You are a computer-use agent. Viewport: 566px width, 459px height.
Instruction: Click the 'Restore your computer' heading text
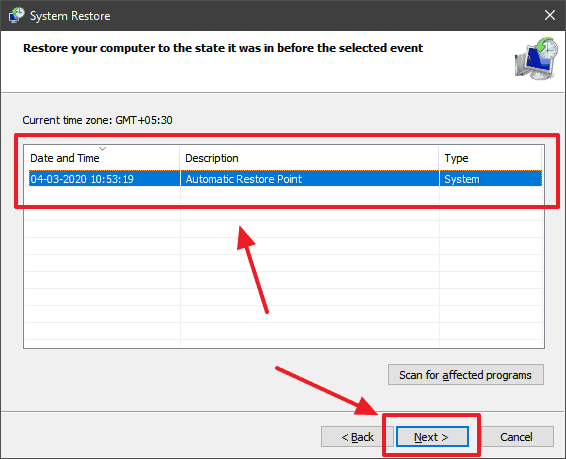click(223, 48)
